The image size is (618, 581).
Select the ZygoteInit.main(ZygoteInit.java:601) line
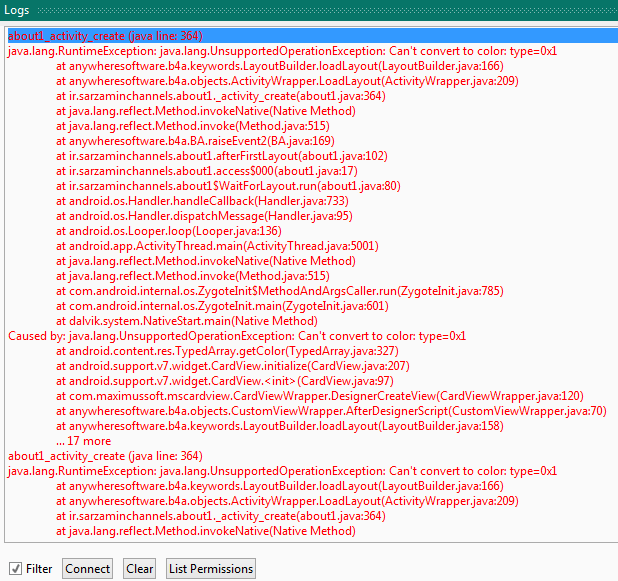(220, 306)
